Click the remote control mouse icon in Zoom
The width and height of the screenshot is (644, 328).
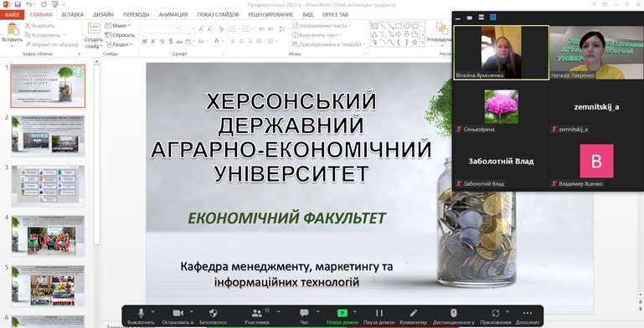click(x=453, y=313)
